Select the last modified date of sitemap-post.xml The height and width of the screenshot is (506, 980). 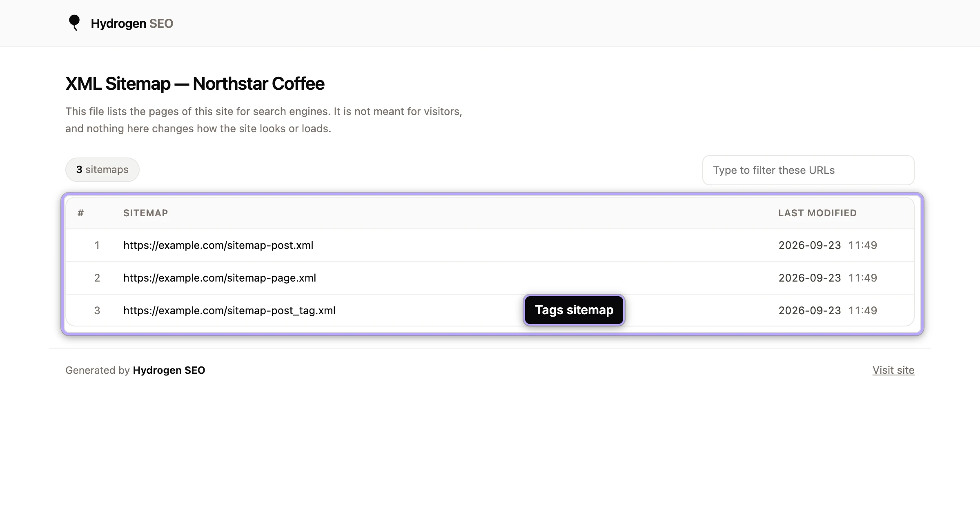tap(828, 245)
